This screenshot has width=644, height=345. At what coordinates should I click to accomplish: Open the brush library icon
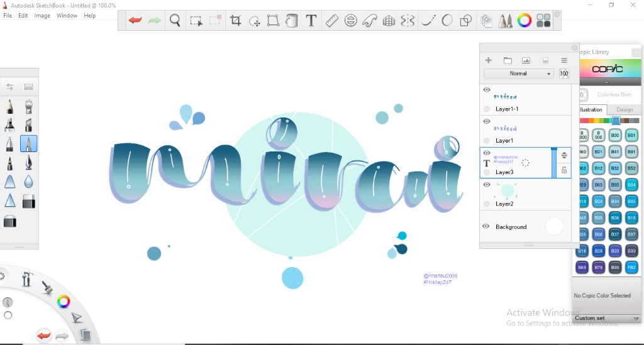pyautogui.click(x=28, y=87)
